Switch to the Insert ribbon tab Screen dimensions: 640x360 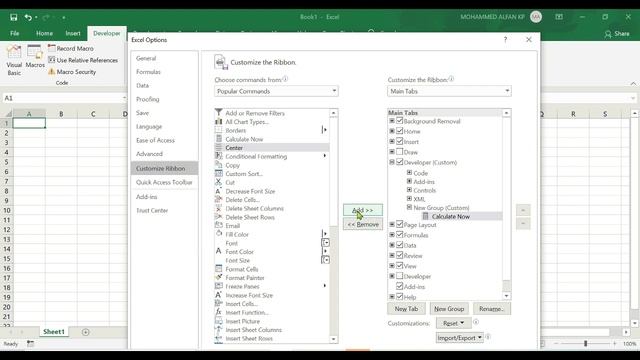coord(73,33)
